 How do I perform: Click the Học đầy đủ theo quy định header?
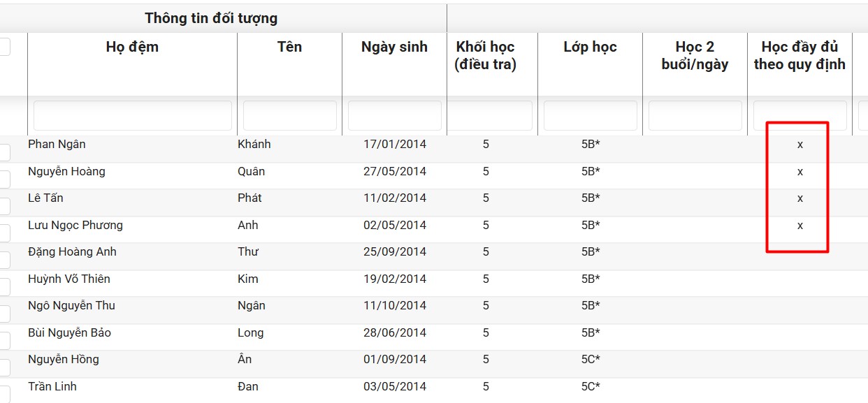coord(800,56)
